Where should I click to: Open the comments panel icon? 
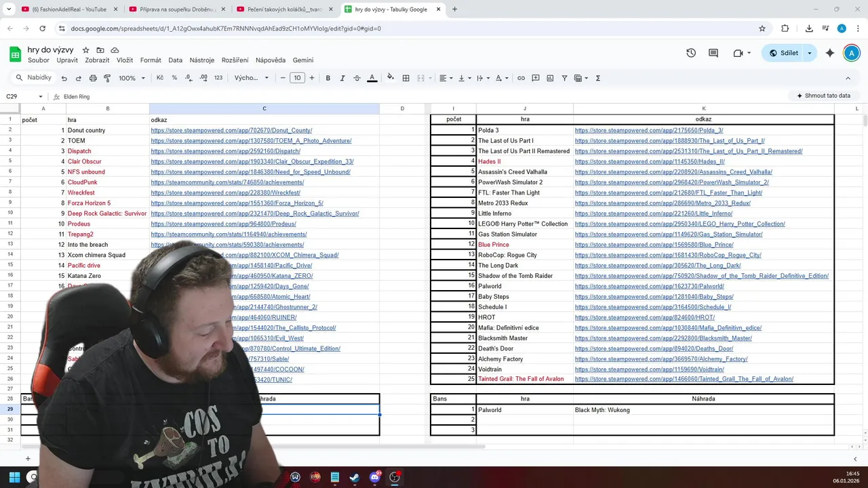point(713,53)
